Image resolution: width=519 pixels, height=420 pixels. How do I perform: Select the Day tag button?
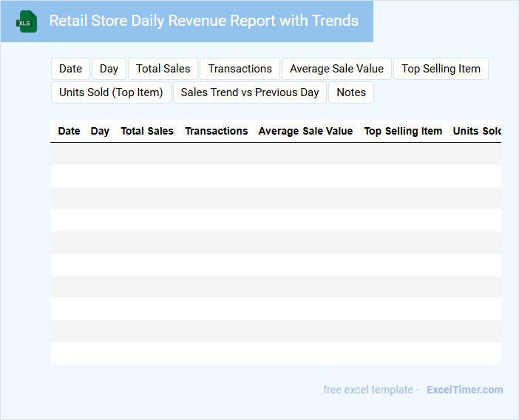click(x=109, y=69)
